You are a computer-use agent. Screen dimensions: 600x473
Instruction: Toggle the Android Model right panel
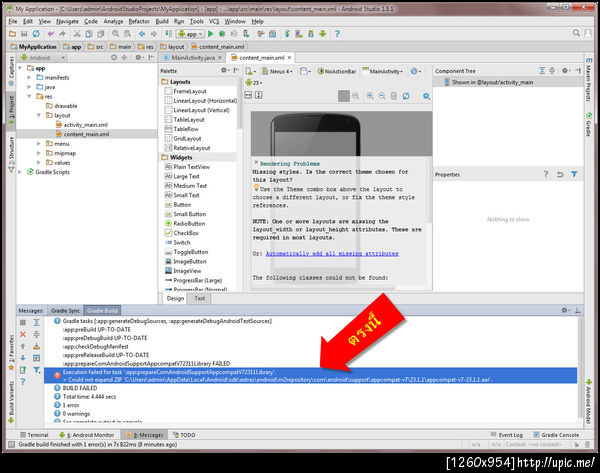pos(589,401)
